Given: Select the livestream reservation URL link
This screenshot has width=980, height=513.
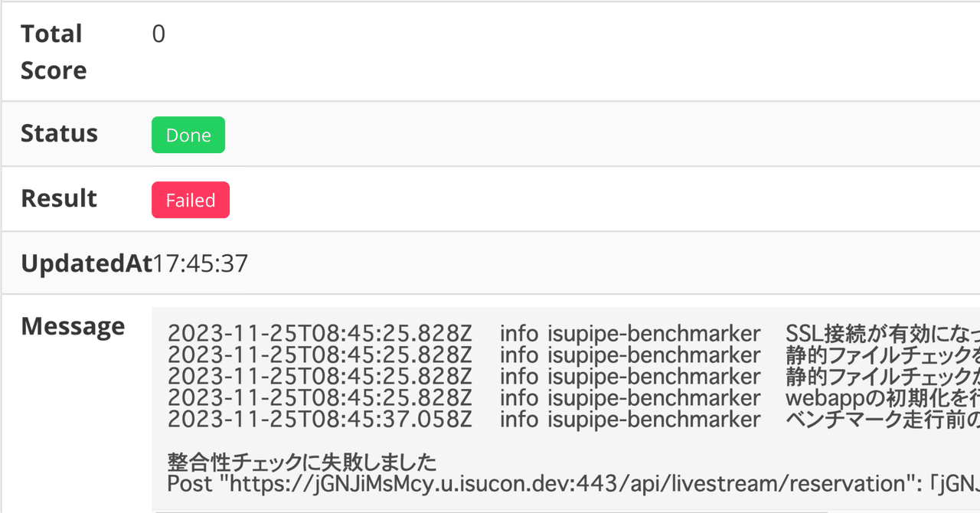Looking at the screenshot, I should point(490,484).
